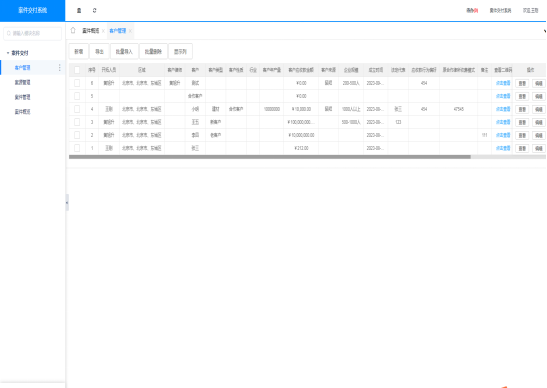This screenshot has width=547, height=388.
Task: Click 点击查看 link in row 4
Action: (503, 109)
